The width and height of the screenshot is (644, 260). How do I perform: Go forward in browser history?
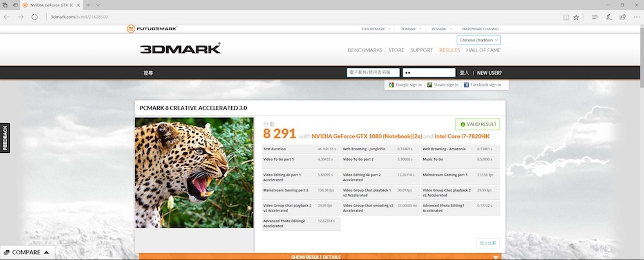21,17
